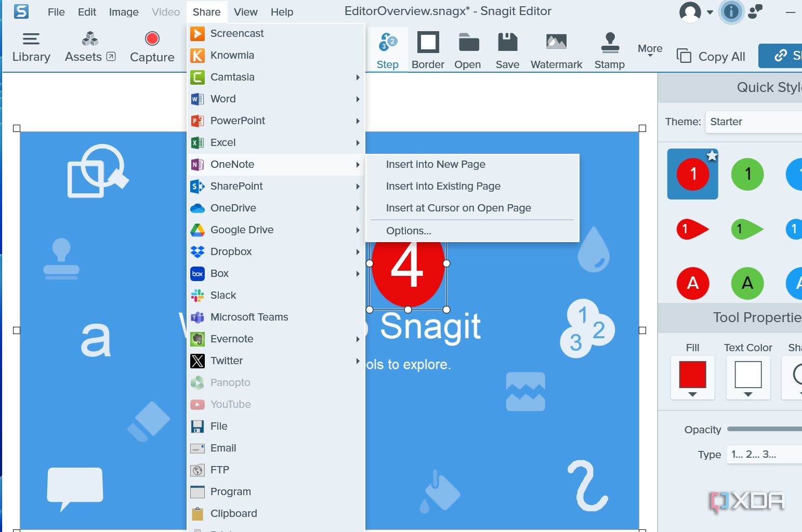Choose Insert into New Page
This screenshot has width=802, height=532.
436,164
